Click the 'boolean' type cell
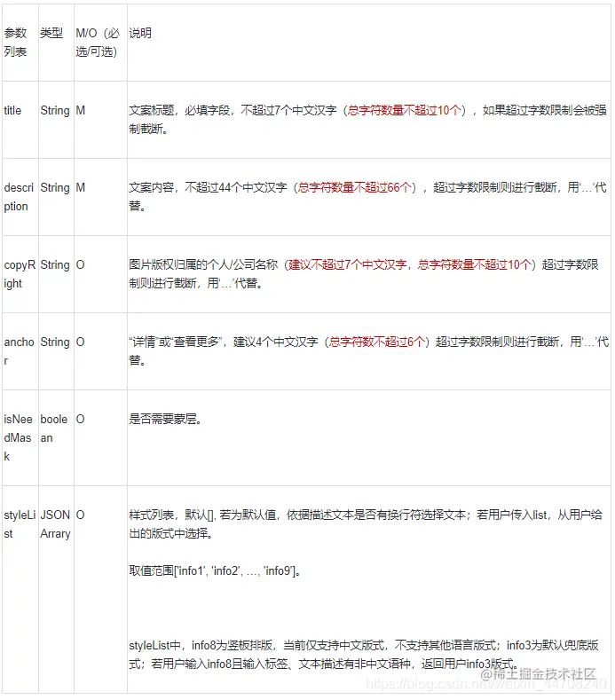 56,438
